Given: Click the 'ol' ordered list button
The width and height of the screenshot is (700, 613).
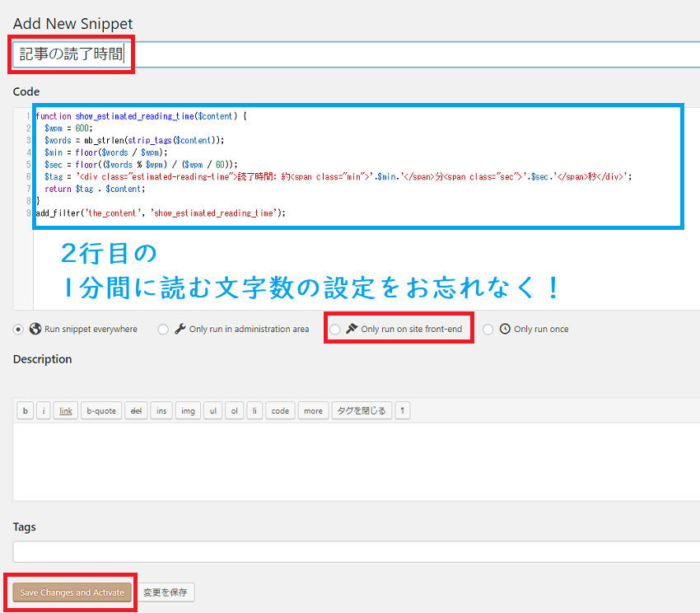Looking at the screenshot, I should pos(235,410).
